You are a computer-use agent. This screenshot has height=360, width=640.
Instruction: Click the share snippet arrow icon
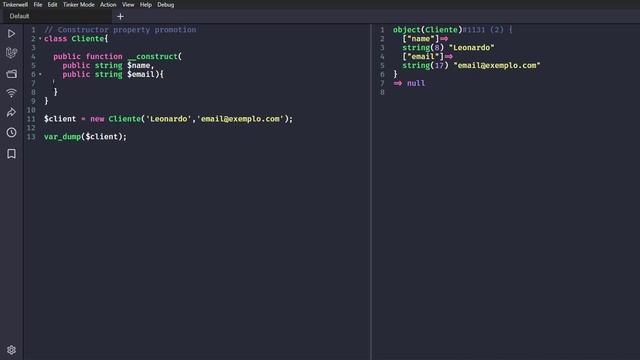[11, 112]
